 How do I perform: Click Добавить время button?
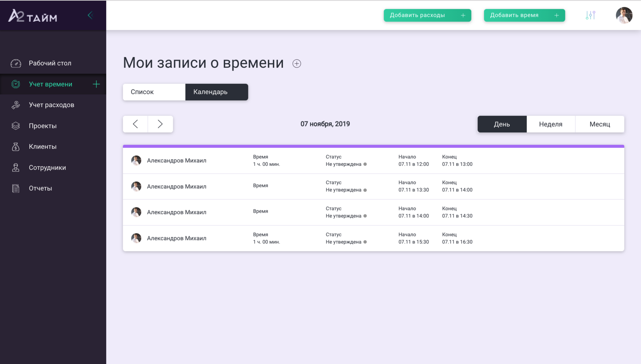coord(524,15)
